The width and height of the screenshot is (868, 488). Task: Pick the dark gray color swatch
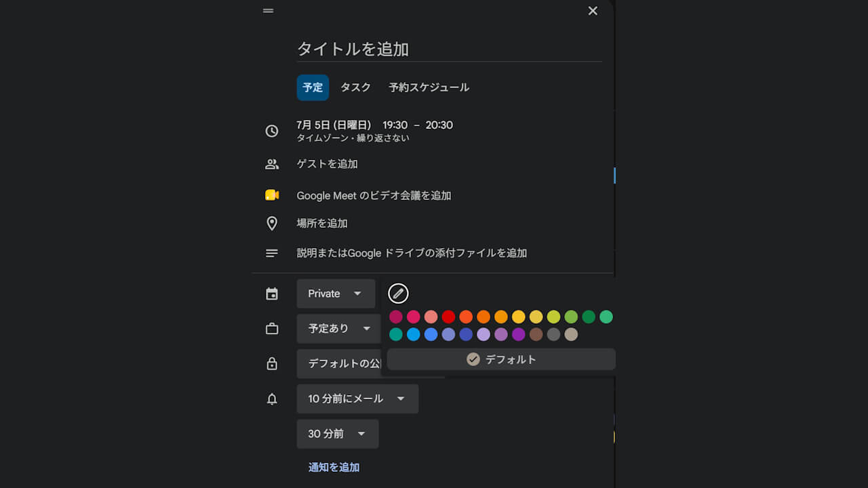(x=554, y=334)
